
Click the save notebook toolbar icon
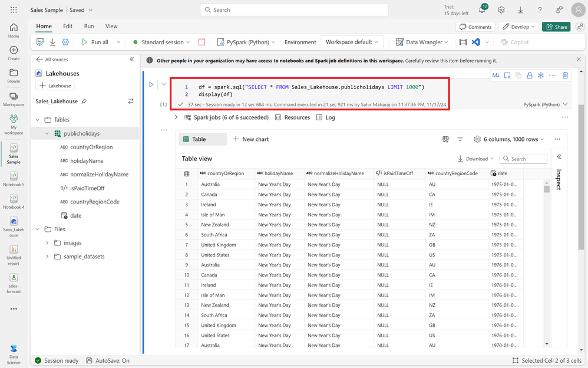[40, 42]
